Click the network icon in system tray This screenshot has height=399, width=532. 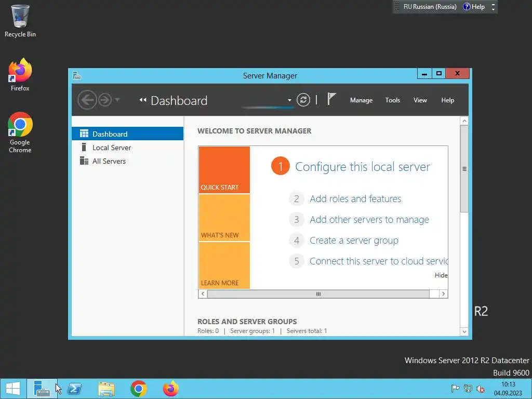tap(468, 389)
